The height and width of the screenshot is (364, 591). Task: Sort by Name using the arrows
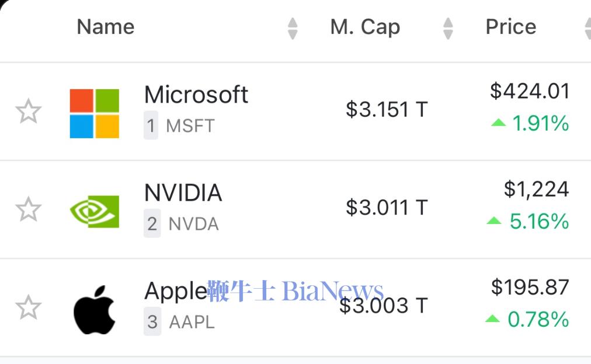tap(293, 28)
